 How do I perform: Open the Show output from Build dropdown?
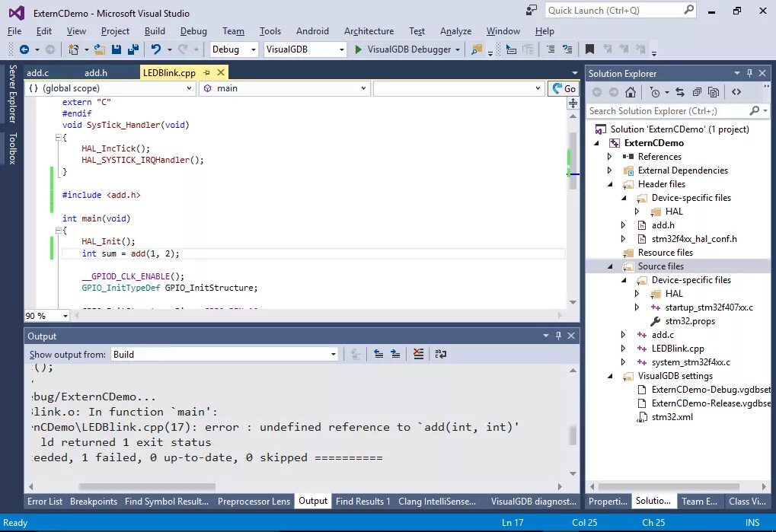click(224, 355)
